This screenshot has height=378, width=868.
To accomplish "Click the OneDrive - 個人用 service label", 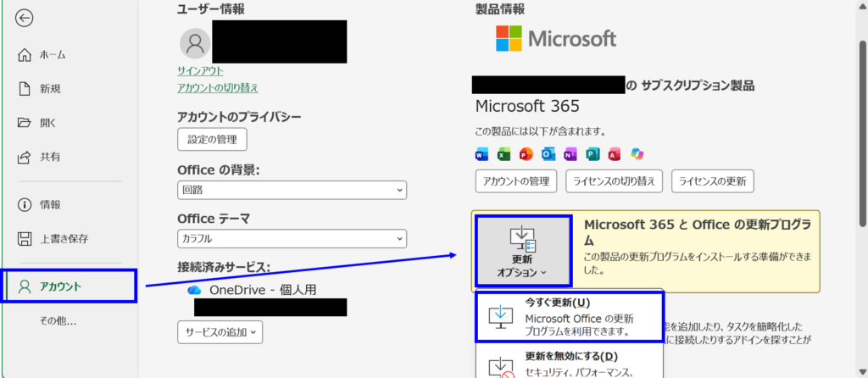I will pyautogui.click(x=263, y=290).
